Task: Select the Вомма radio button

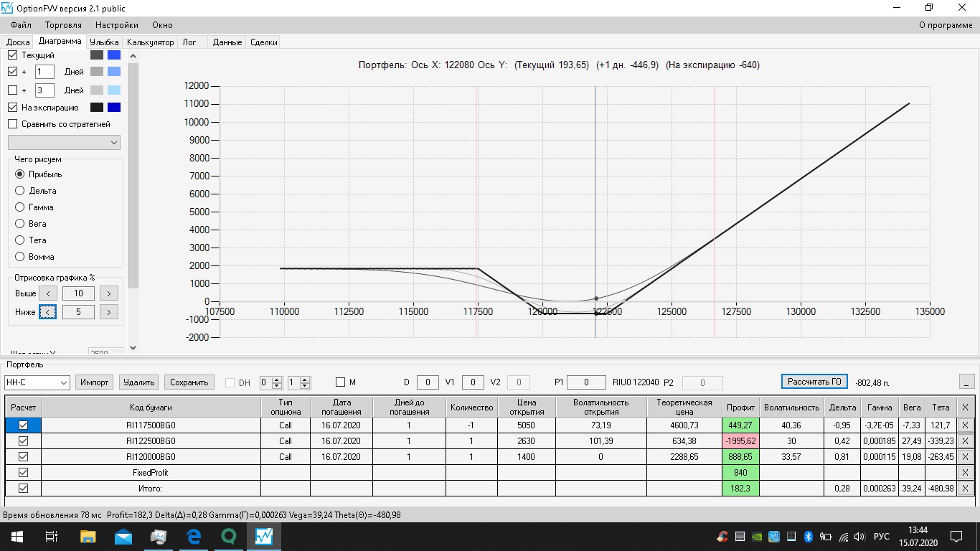Action: coord(20,257)
